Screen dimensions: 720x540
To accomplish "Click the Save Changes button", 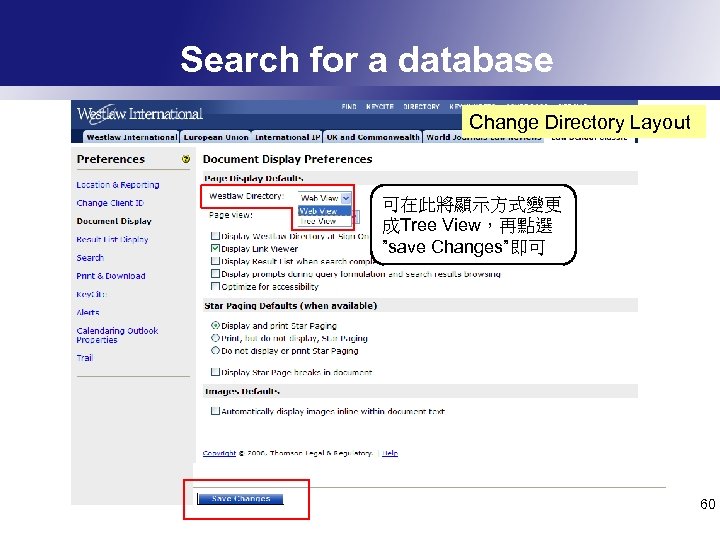I will point(240,499).
